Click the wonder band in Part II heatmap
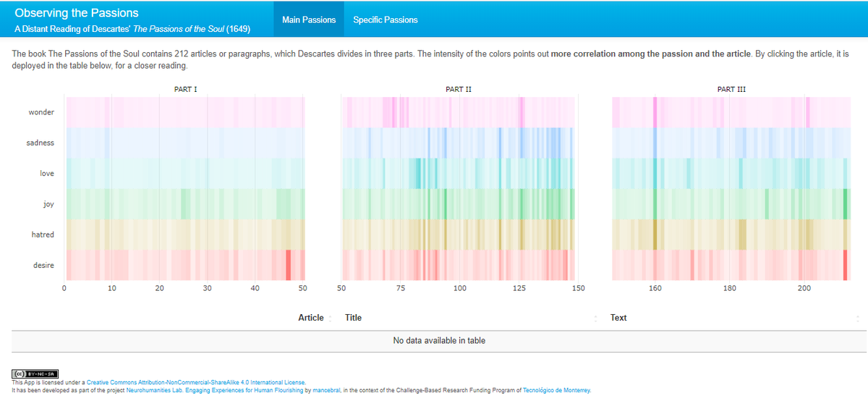This screenshot has height=406, width=868. (x=458, y=112)
